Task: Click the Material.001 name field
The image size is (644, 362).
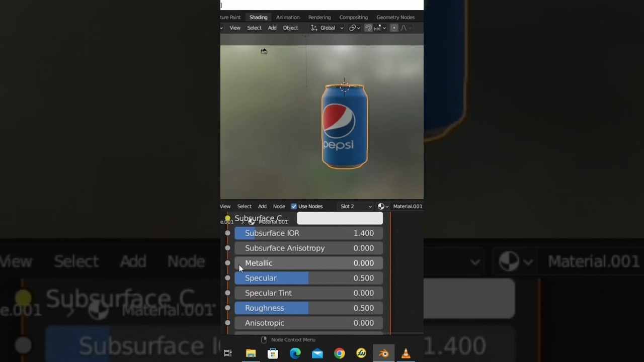Action: tap(408, 206)
